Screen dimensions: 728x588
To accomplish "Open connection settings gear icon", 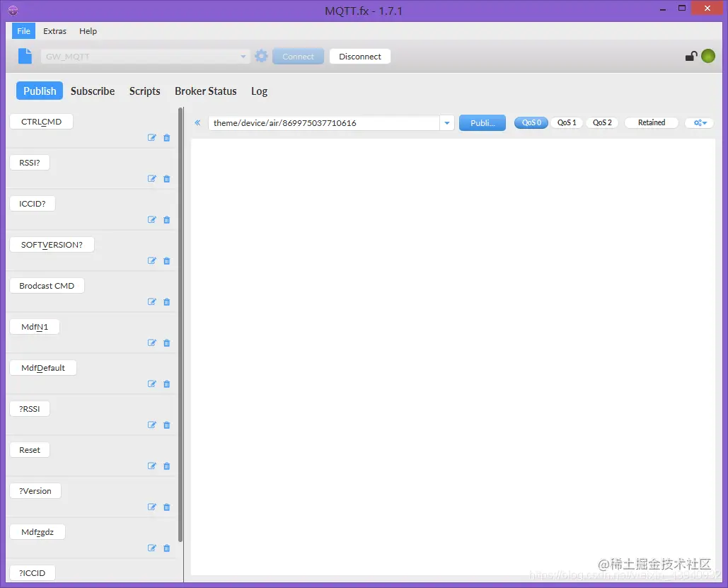I will tap(261, 56).
